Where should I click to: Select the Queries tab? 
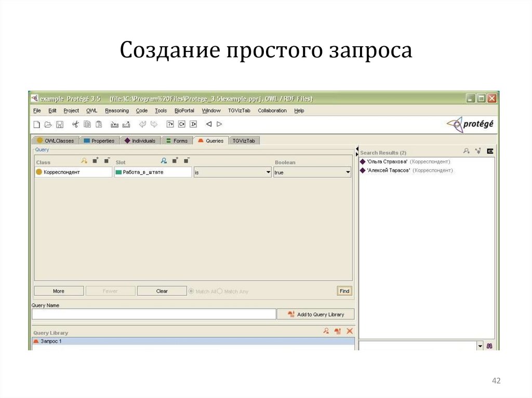pyautogui.click(x=211, y=140)
